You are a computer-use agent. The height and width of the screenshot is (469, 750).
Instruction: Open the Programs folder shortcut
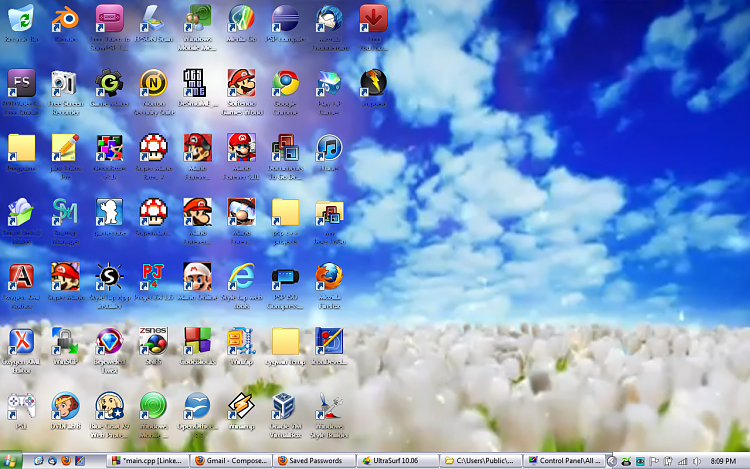pos(22,148)
